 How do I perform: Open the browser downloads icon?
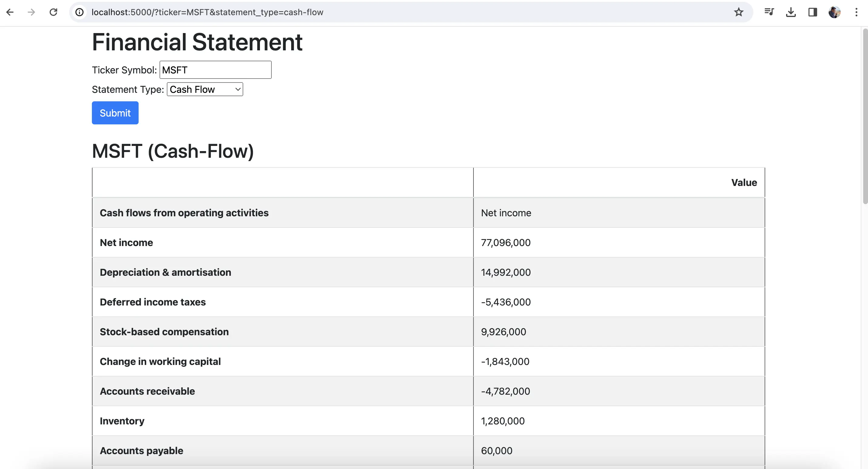click(791, 12)
